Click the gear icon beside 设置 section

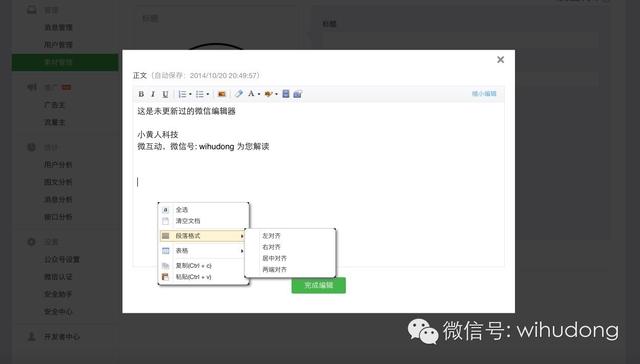pyautogui.click(x=31, y=242)
